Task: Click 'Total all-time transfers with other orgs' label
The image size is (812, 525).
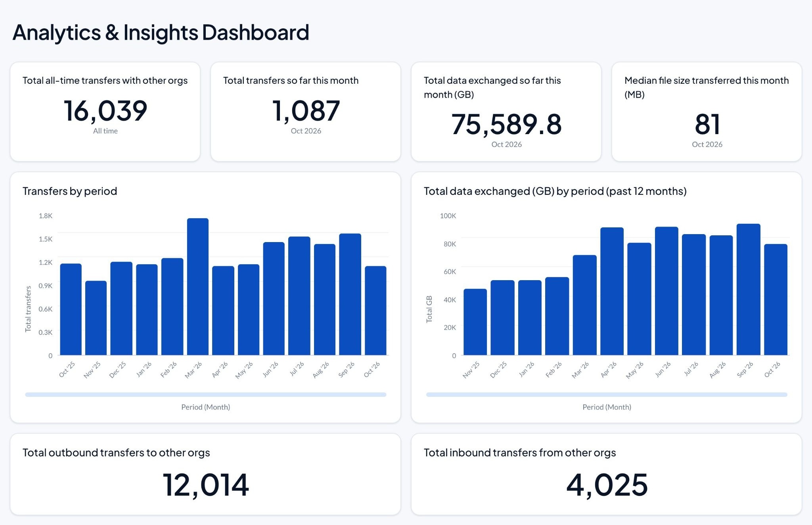Action: click(105, 81)
